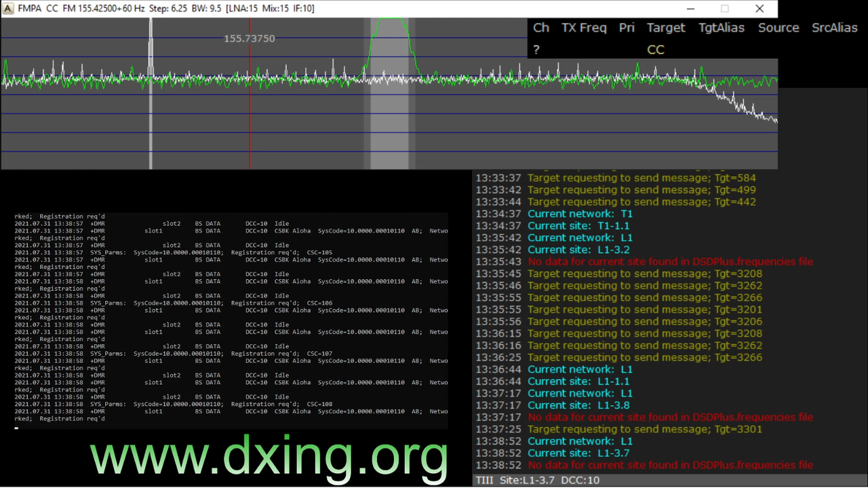Select the TgtAlias column header
This screenshot has height=488, width=868.
[722, 28]
